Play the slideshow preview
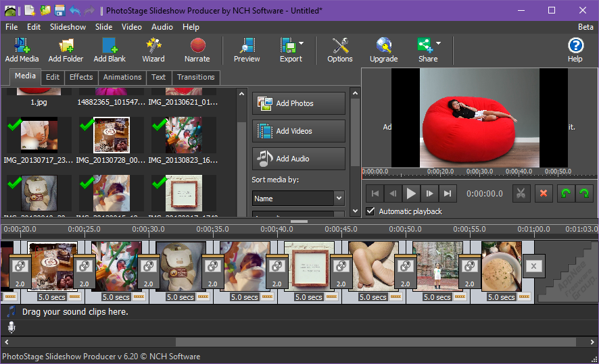 411,193
